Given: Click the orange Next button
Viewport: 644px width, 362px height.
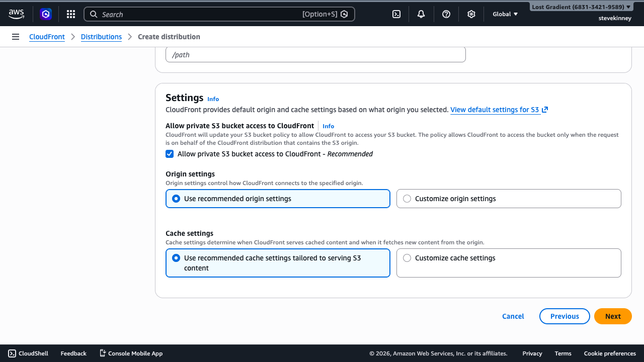Looking at the screenshot, I should click(613, 316).
